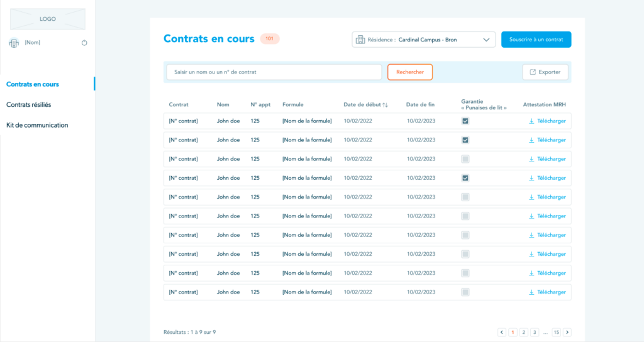Click the name or contract number search field

[274, 72]
